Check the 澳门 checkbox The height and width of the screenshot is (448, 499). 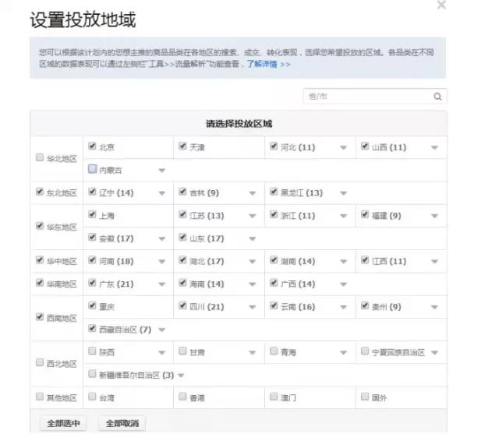(274, 397)
